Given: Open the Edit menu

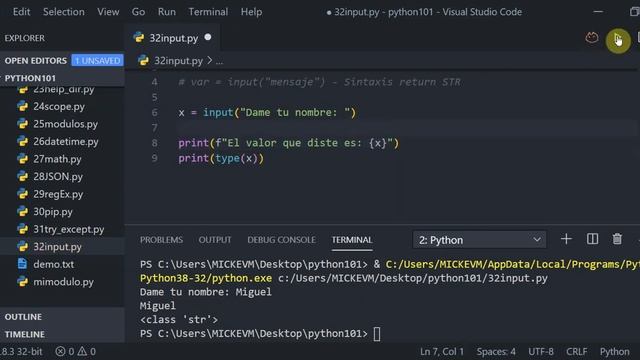Looking at the screenshot, I should click(x=21, y=12).
